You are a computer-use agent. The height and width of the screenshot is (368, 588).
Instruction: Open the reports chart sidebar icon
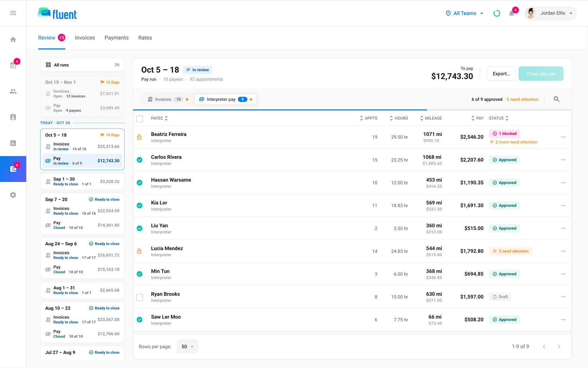pos(13,143)
